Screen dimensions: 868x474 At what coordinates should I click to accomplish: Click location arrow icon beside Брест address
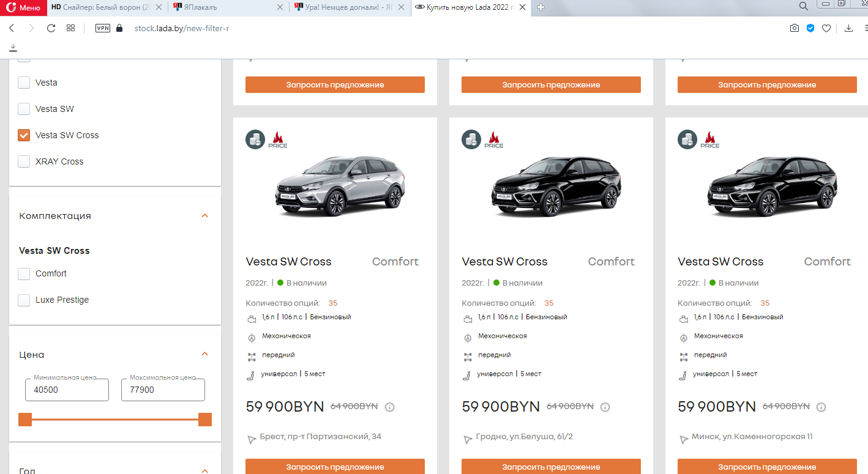pyautogui.click(x=251, y=439)
